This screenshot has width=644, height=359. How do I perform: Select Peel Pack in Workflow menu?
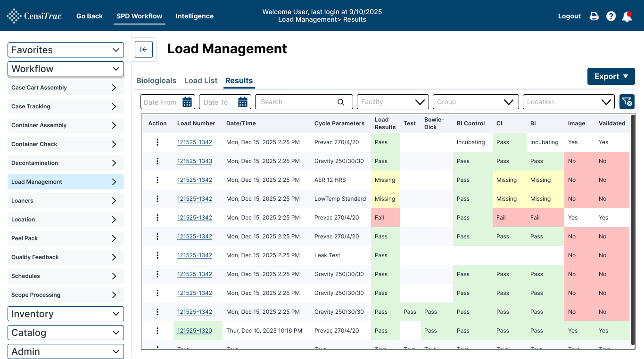point(66,238)
